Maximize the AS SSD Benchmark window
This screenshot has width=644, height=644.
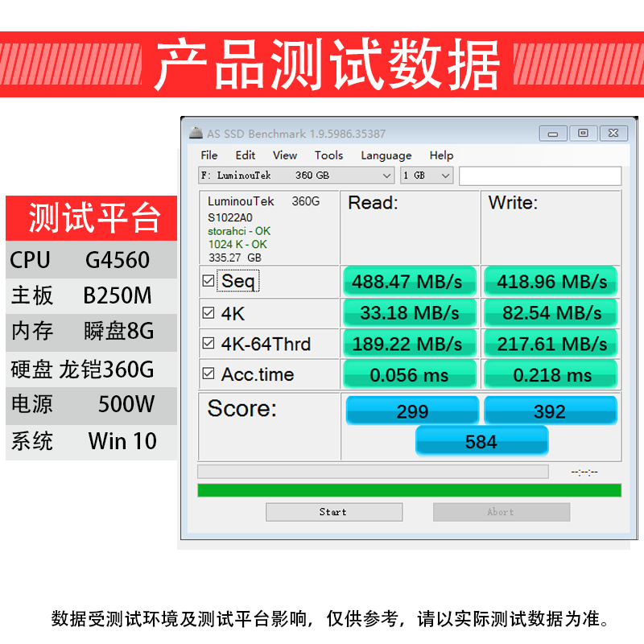583,133
